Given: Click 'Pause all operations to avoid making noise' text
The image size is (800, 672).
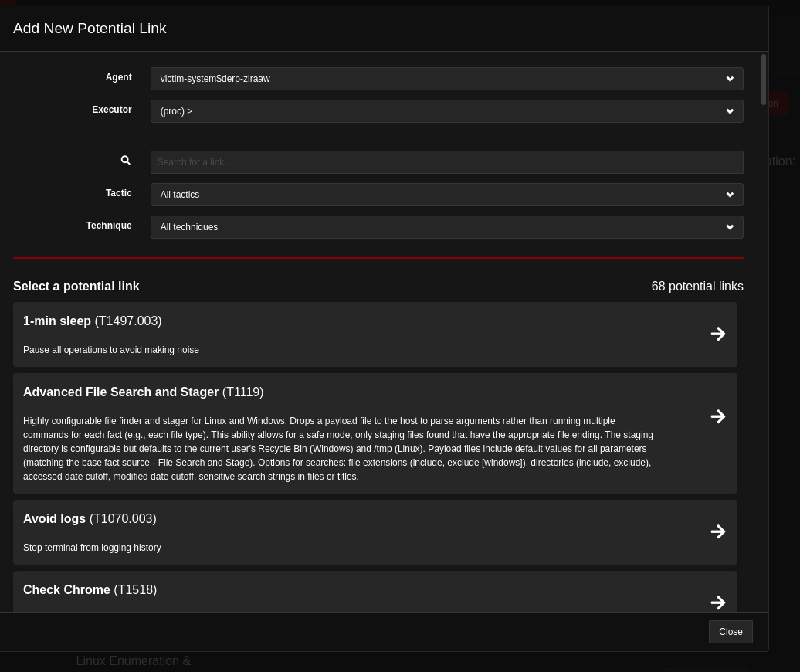Looking at the screenshot, I should 110,350.
